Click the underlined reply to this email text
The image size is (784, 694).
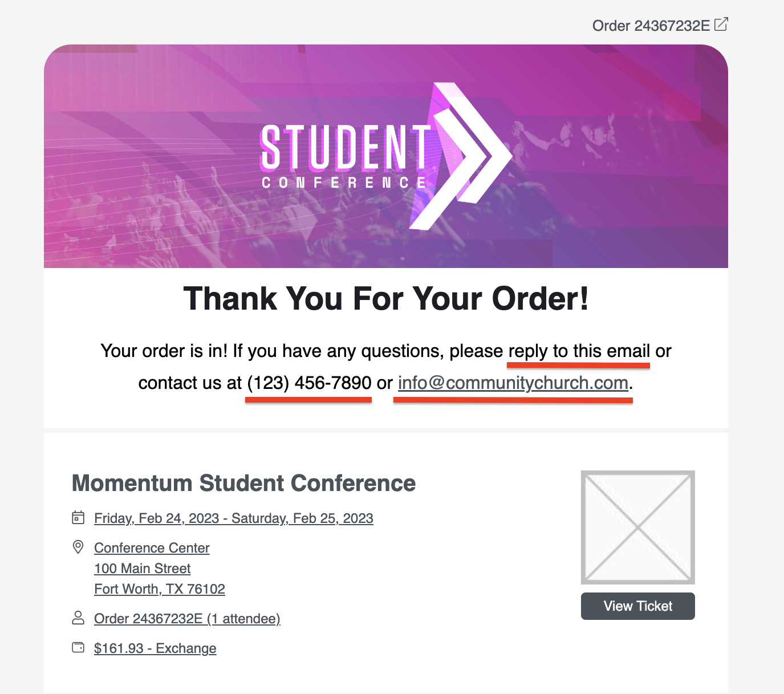[579, 351]
